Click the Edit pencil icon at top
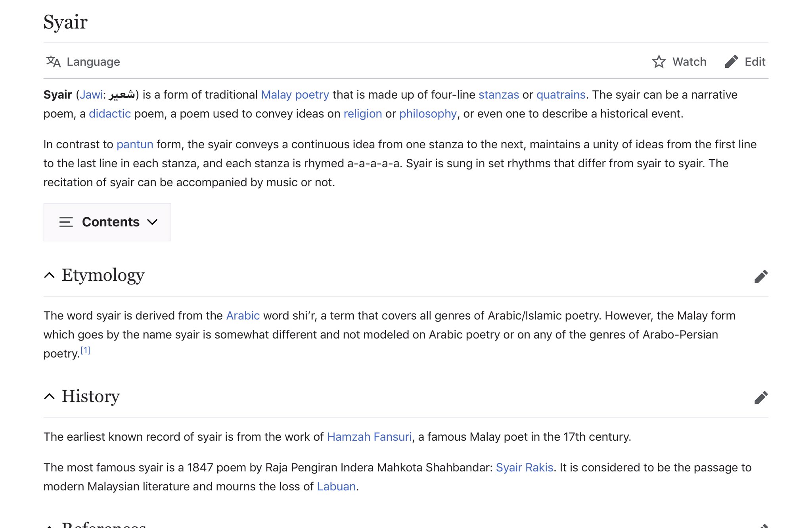The height and width of the screenshot is (528, 812). point(731,61)
